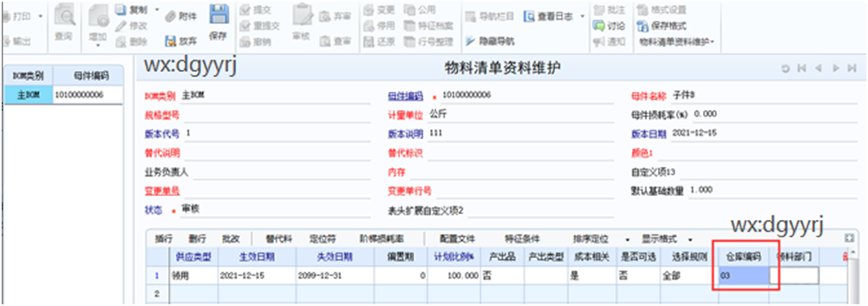
Task: Click the 弃审 (Unaudit) toolbar icon
Action: 325,17
